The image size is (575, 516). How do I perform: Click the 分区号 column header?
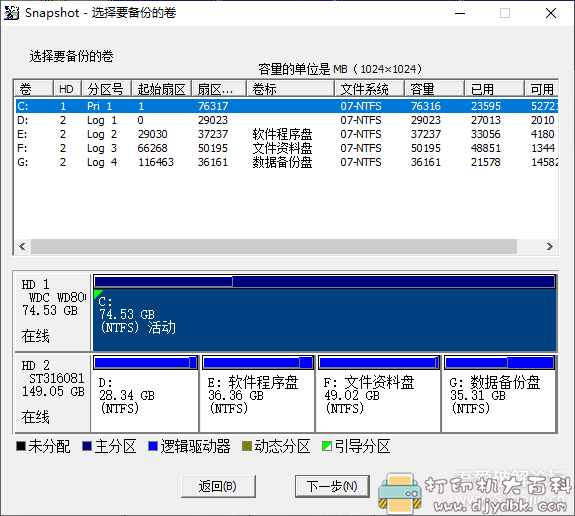click(x=106, y=89)
